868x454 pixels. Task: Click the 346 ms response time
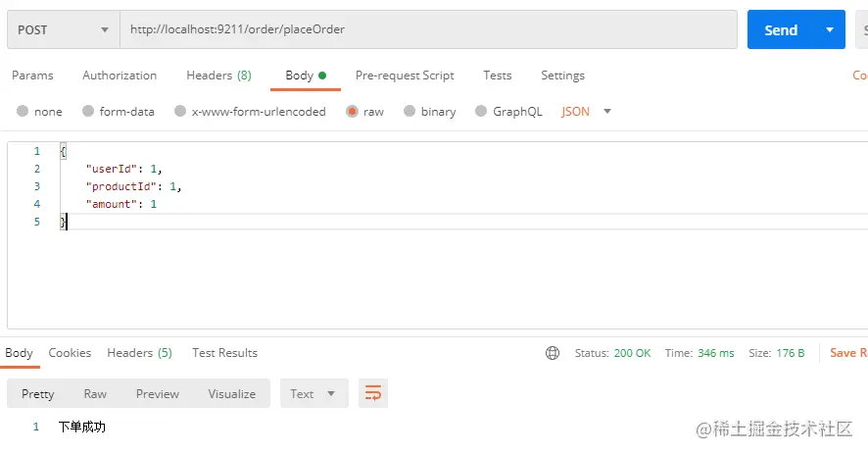716,353
